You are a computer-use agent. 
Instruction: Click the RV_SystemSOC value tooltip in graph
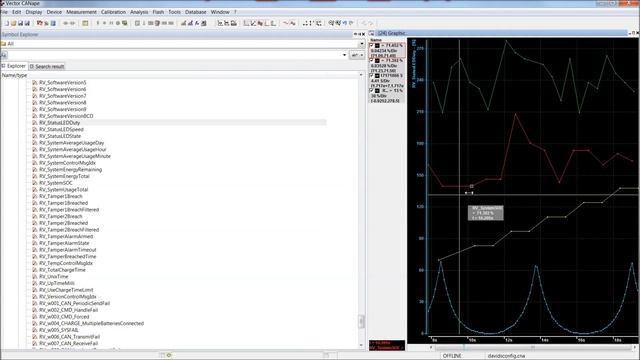pos(486,213)
